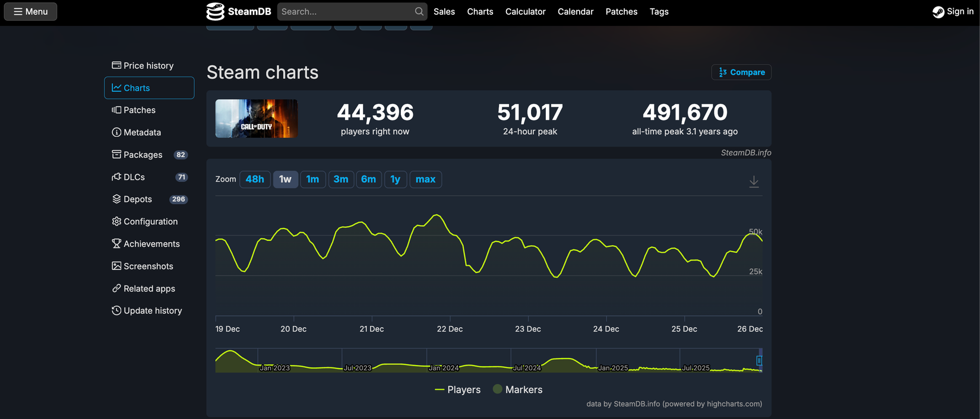Click the DLCs puzzle-piece icon

click(116, 177)
